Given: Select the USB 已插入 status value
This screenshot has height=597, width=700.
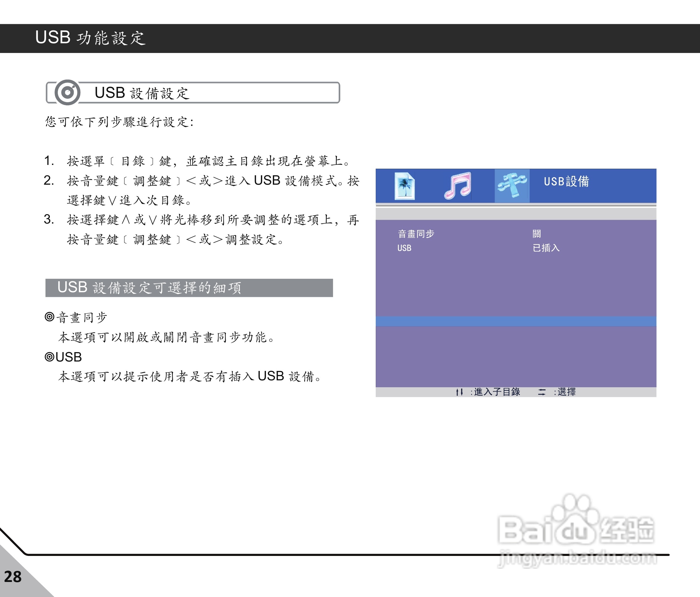Looking at the screenshot, I should 546,248.
